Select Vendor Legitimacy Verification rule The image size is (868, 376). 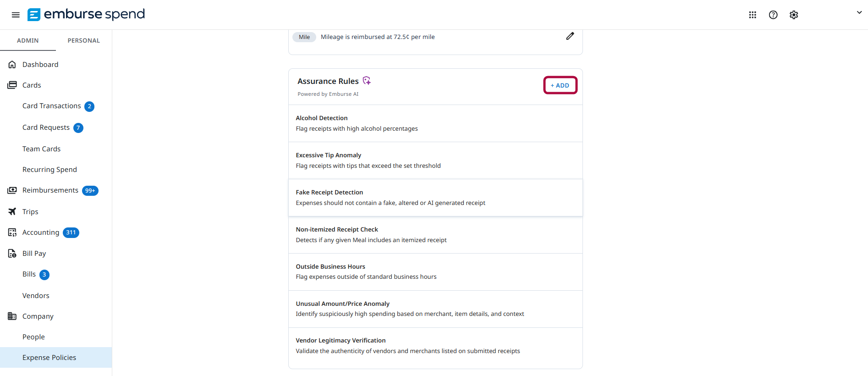435,346
